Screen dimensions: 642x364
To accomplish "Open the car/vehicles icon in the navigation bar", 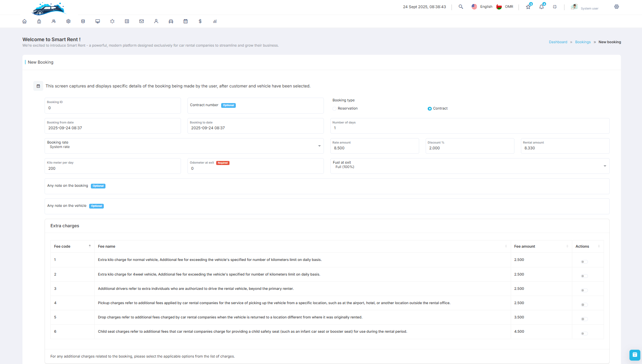I will tap(171, 21).
